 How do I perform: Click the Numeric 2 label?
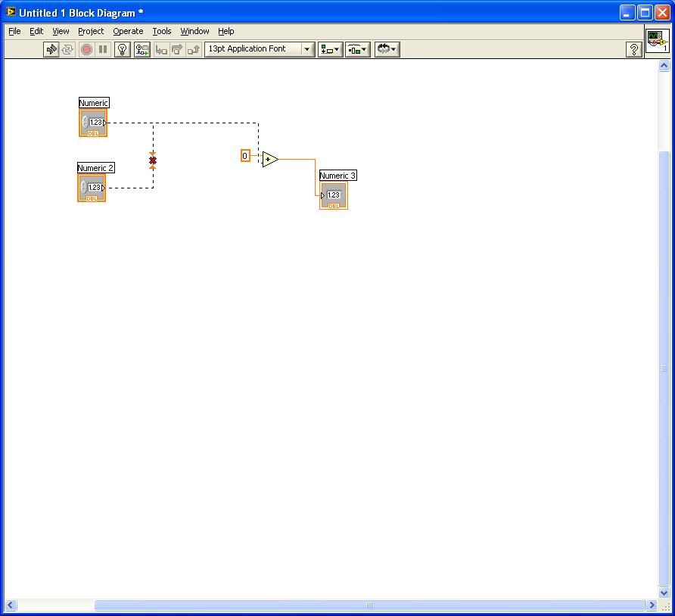[96, 168]
